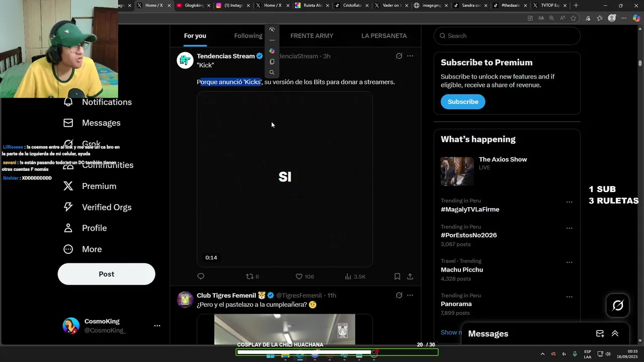Reply to the Tendencias Stream post
644x362 pixels.
coord(201,277)
